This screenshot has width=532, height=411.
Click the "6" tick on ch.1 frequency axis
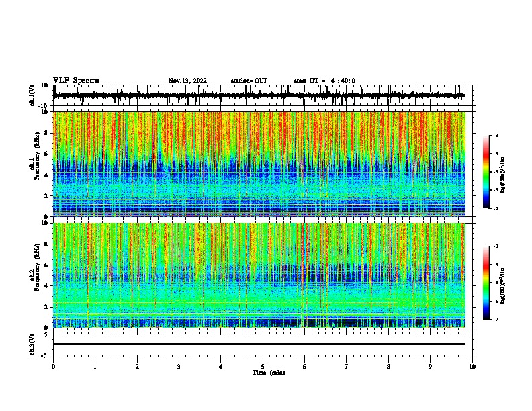point(47,154)
